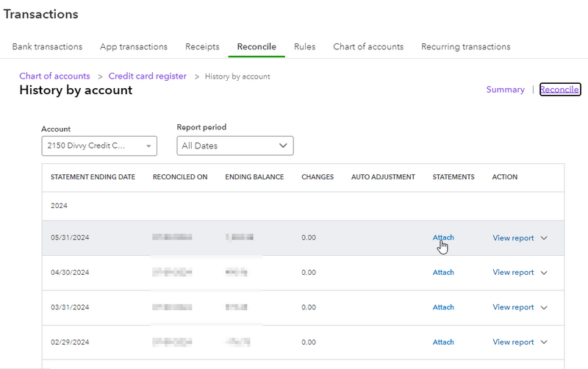Select the Rules tab
588x369 pixels.
pyautogui.click(x=304, y=46)
